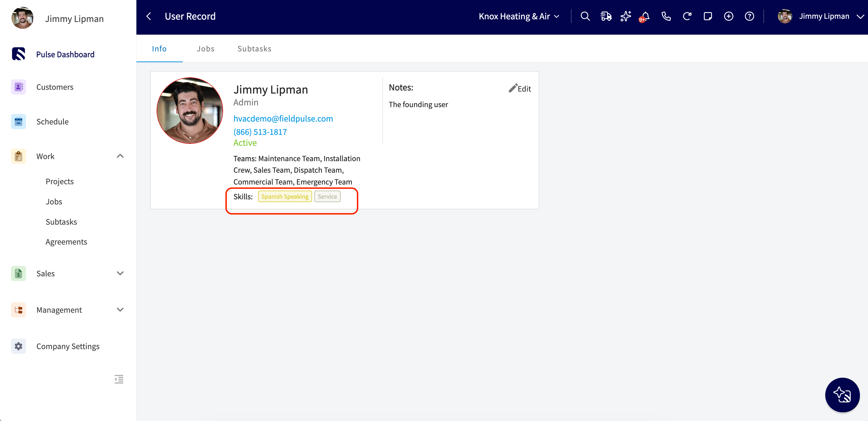Viewport: 868px width, 421px height.
Task: Click the Management sidebar icon
Action: pyautogui.click(x=18, y=310)
